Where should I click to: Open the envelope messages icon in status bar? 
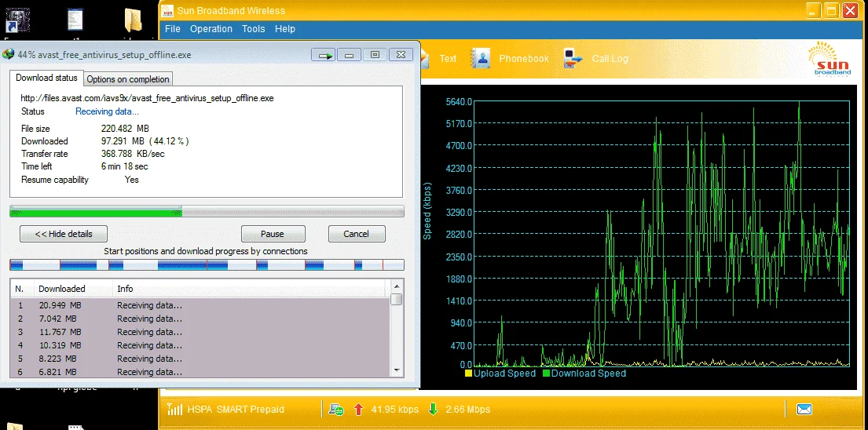804,410
